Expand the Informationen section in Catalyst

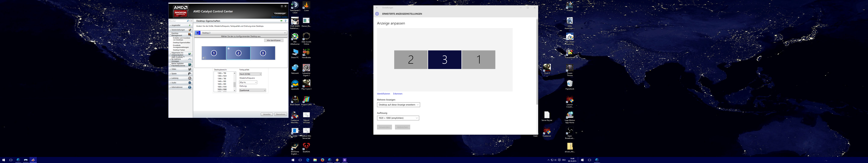181,87
